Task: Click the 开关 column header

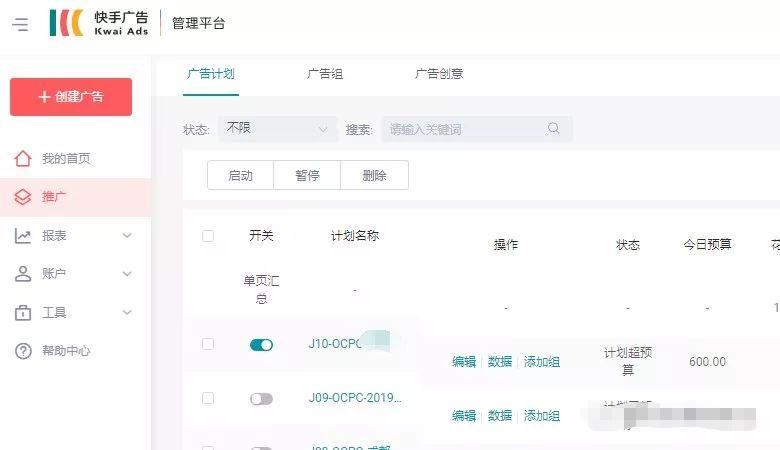Action: (x=261, y=236)
